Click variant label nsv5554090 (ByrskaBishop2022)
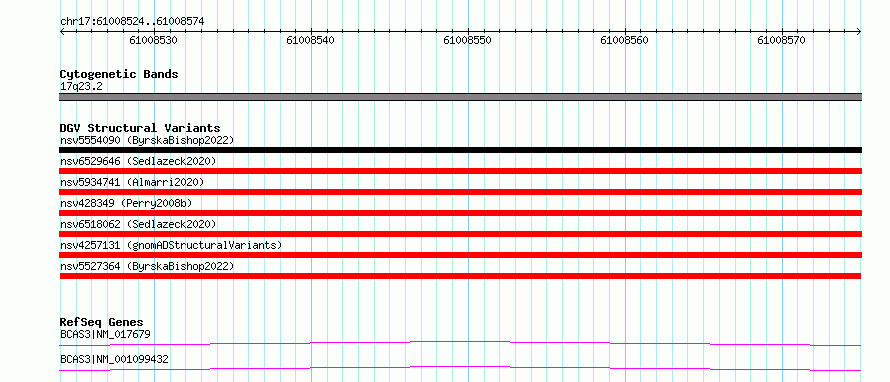 [x=146, y=140]
